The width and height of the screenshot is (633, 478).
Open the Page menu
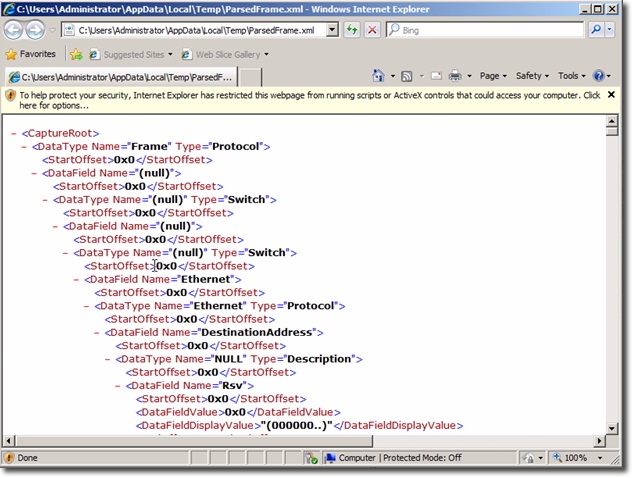(493, 76)
